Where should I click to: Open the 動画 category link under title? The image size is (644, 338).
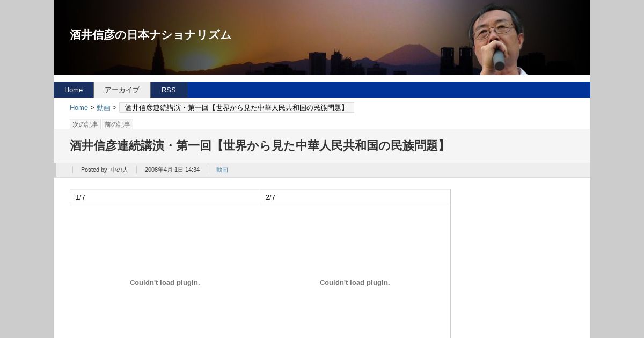pyautogui.click(x=222, y=170)
